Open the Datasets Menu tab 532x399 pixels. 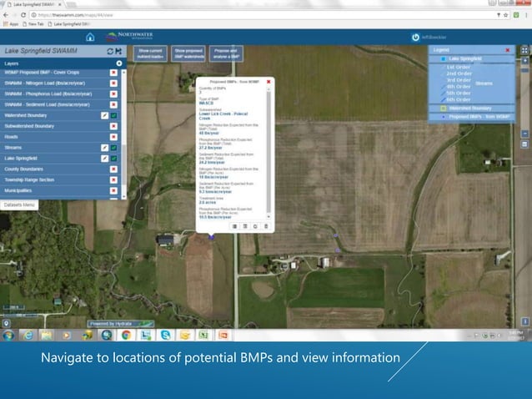[18, 205]
